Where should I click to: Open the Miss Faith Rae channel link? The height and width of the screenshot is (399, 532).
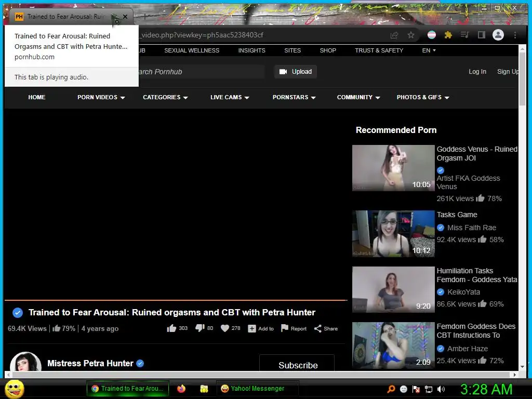pyautogui.click(x=472, y=228)
